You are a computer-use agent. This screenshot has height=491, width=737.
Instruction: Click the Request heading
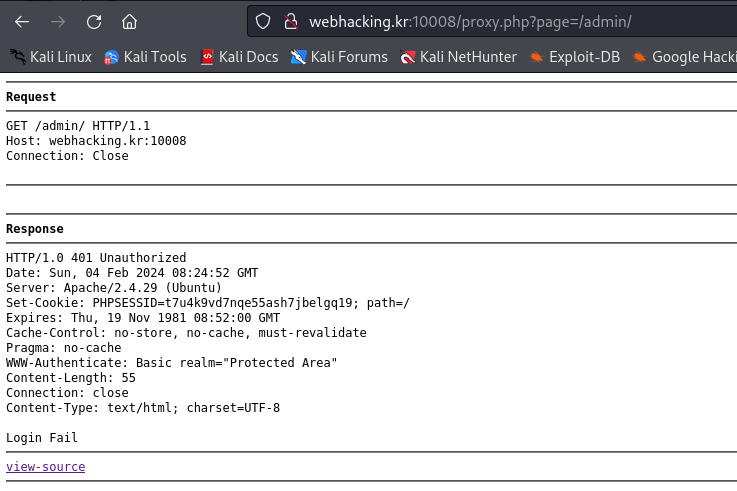(x=31, y=97)
